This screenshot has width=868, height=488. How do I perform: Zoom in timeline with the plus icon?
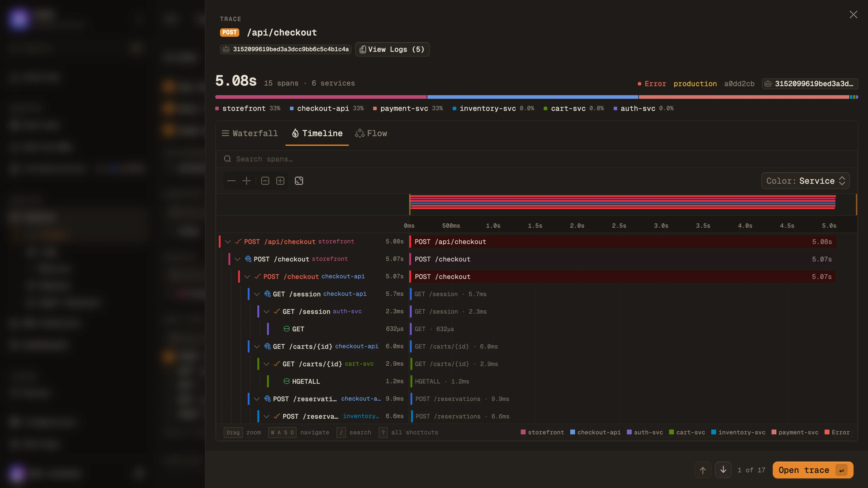[x=247, y=181]
